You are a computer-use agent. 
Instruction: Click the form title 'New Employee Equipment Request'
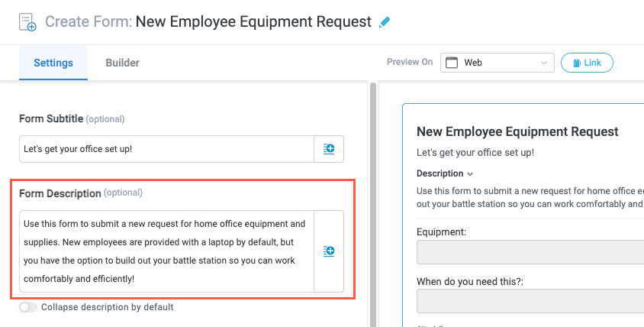click(253, 22)
